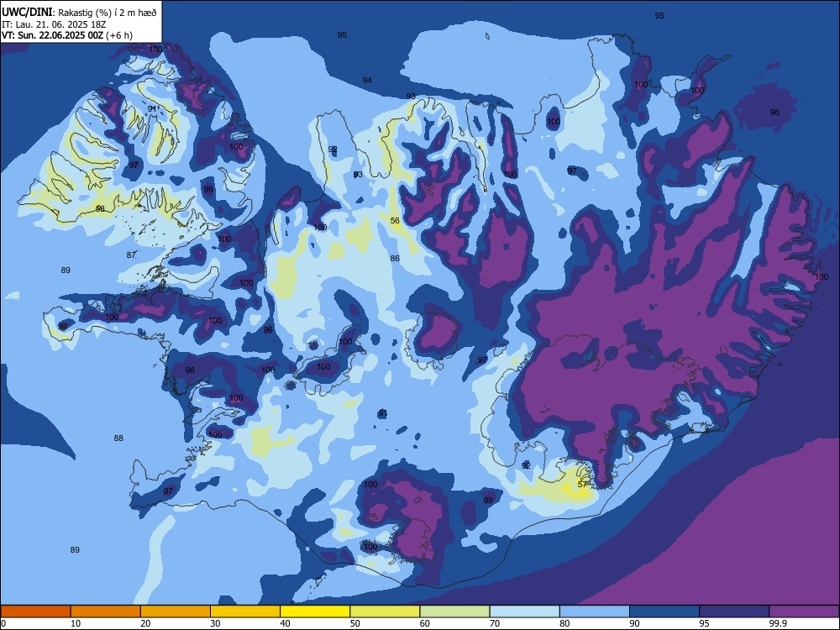Click the 98 value in the west

click(190, 370)
